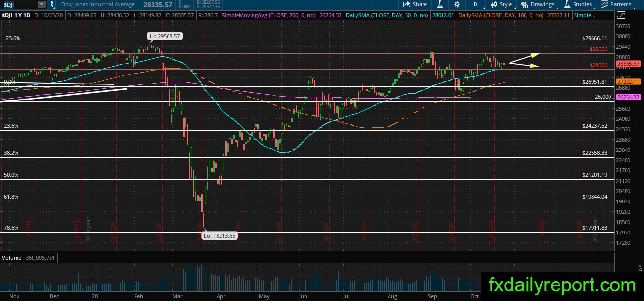Click the 50.0% Fibonacci label
The width and height of the screenshot is (644, 301).
click(x=11, y=175)
